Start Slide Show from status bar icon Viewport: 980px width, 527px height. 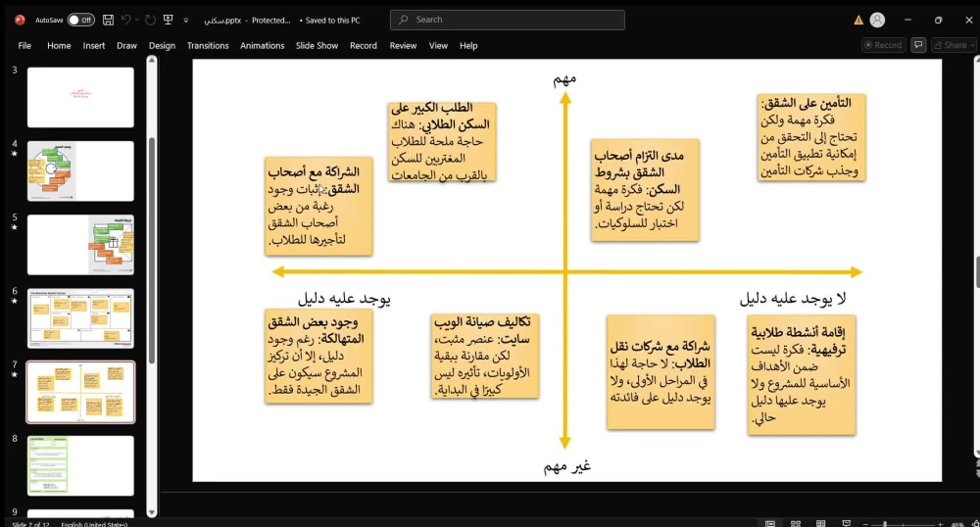tap(847, 524)
